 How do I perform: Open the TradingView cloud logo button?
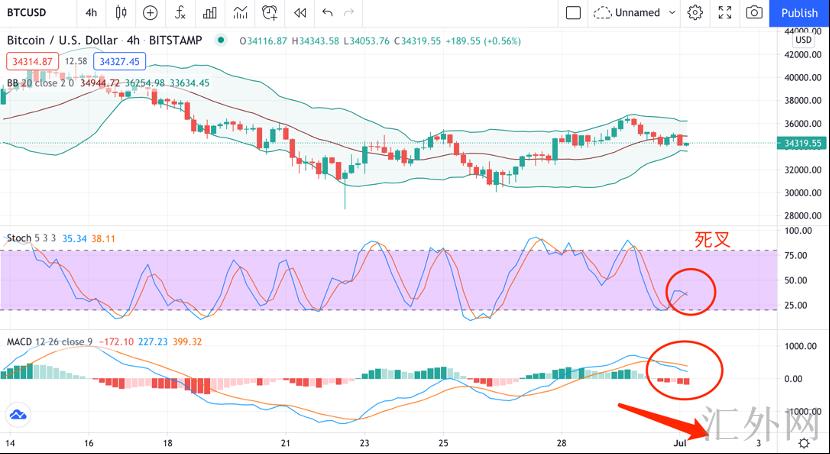[x=18, y=414]
